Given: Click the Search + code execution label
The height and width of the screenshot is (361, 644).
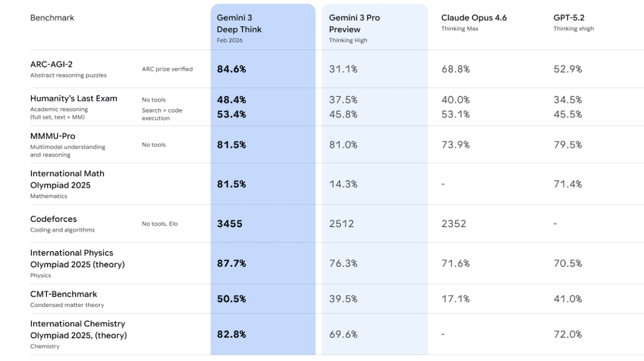Looking at the screenshot, I should click(162, 114).
